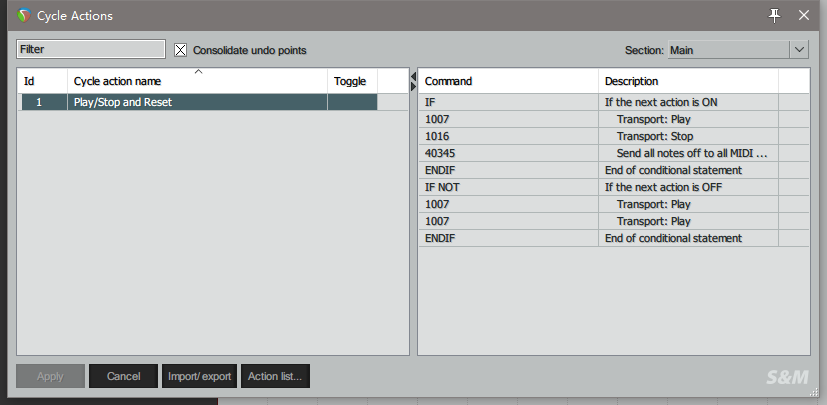Image resolution: width=827 pixels, height=405 pixels.
Task: Click the Cancel button
Action: [123, 376]
